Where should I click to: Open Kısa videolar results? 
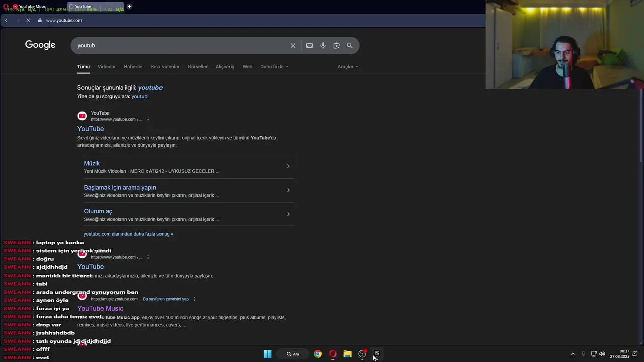click(166, 66)
